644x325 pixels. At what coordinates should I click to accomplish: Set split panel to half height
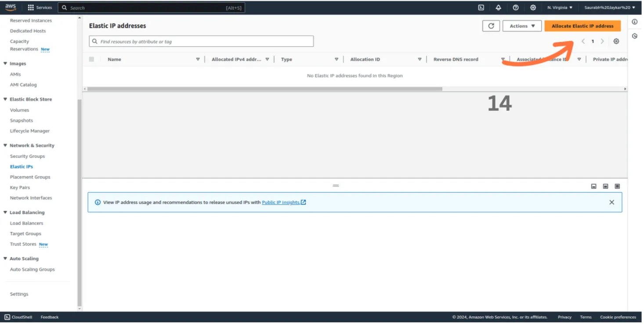[605, 186]
